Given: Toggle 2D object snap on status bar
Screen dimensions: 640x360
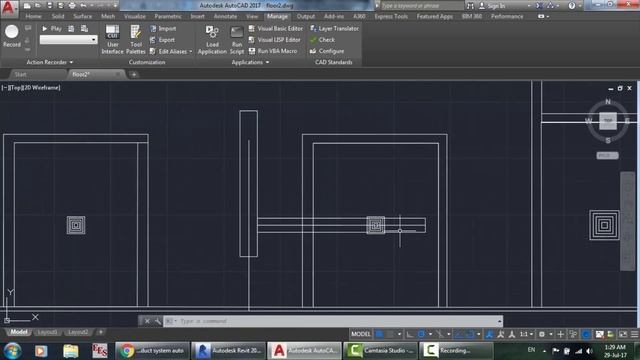Looking at the screenshot, I should point(471,334).
